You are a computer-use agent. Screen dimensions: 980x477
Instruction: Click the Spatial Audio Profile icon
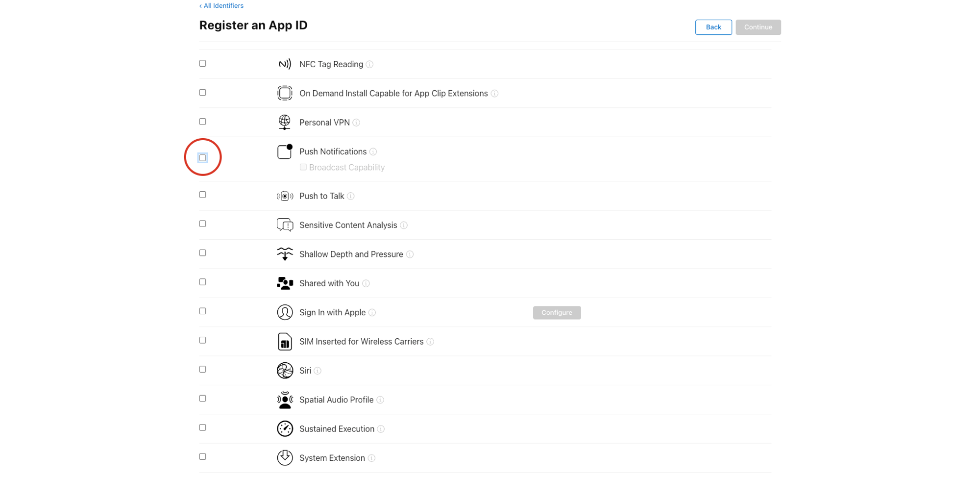coord(284,400)
